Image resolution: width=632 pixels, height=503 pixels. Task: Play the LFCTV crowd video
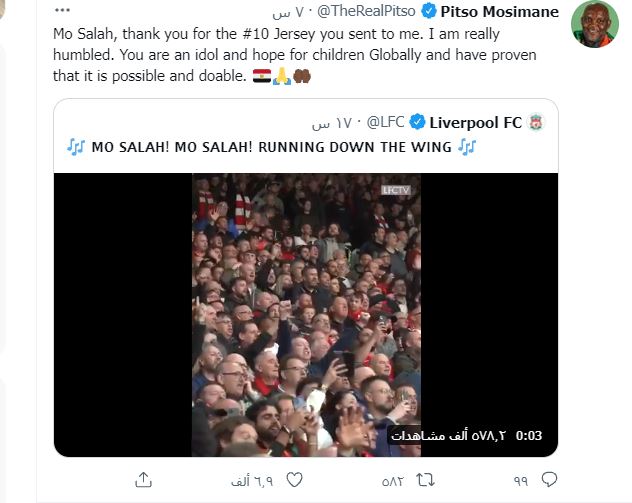(306, 315)
